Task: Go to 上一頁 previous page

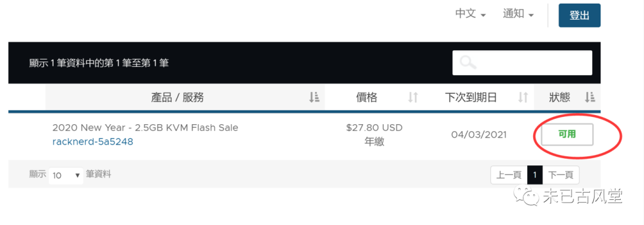Action: pos(509,175)
